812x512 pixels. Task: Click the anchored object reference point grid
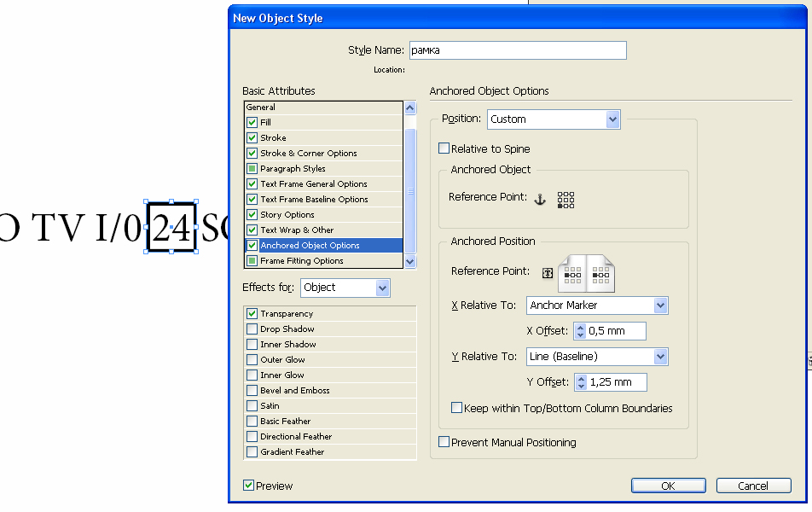point(565,200)
